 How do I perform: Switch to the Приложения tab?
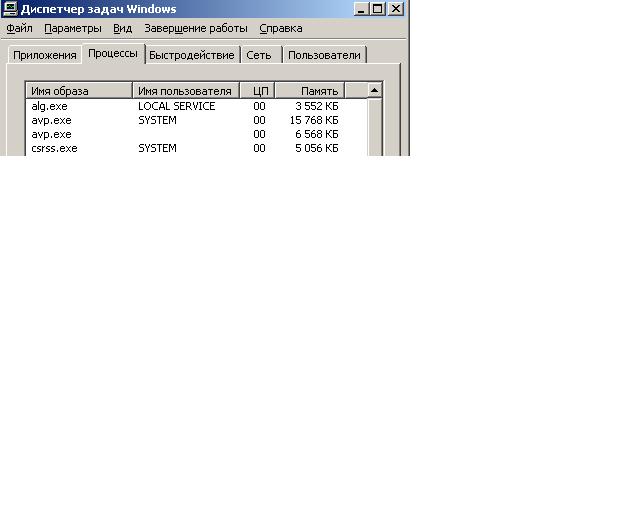click(x=44, y=55)
